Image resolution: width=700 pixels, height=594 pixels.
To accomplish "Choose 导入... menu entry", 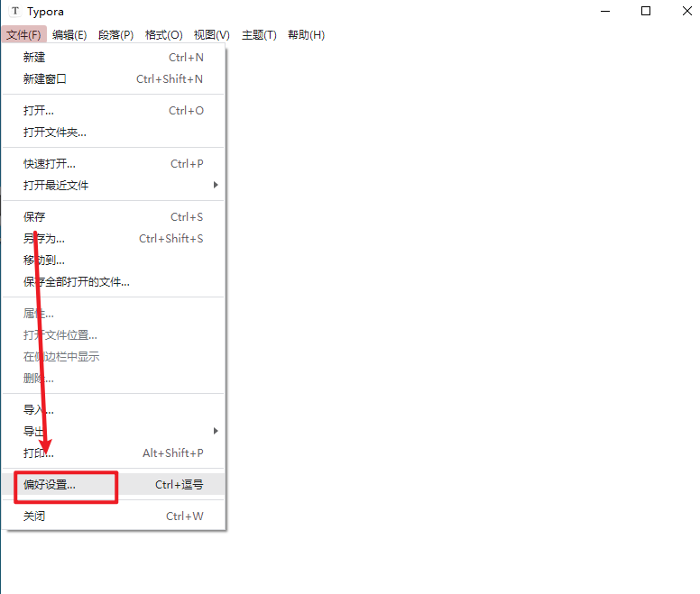I will (39, 410).
